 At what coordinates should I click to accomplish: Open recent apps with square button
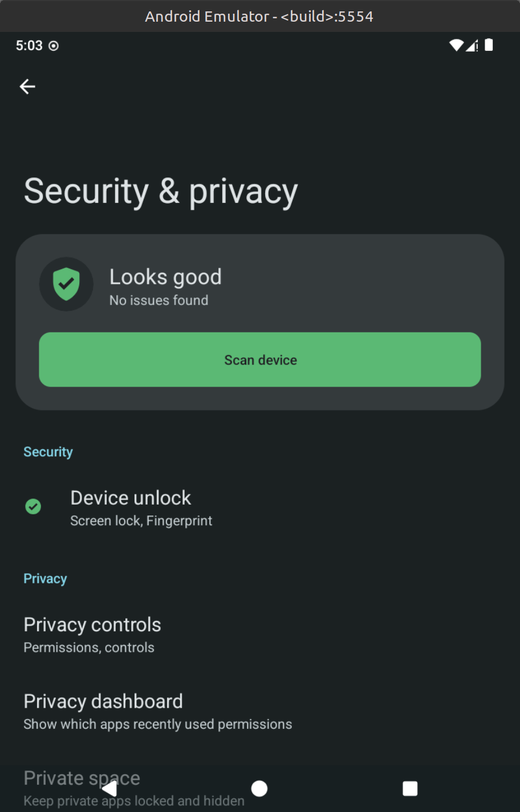410,789
